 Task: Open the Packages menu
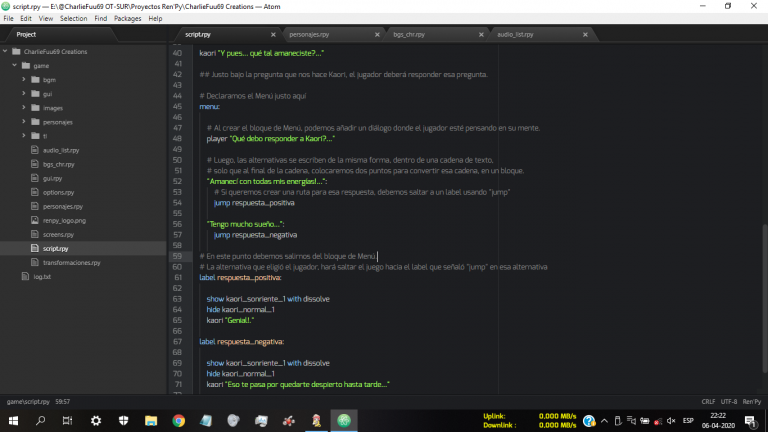[127, 18]
